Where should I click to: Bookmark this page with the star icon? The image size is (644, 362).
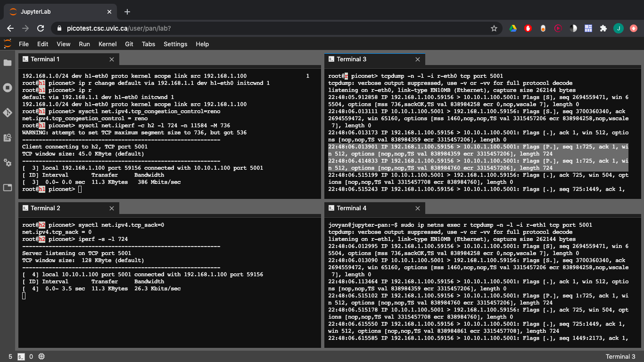[x=494, y=28]
